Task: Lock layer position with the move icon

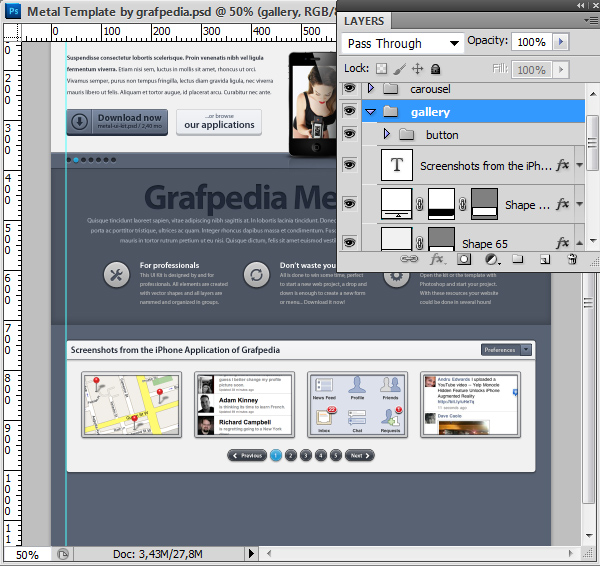Action: [x=417, y=70]
